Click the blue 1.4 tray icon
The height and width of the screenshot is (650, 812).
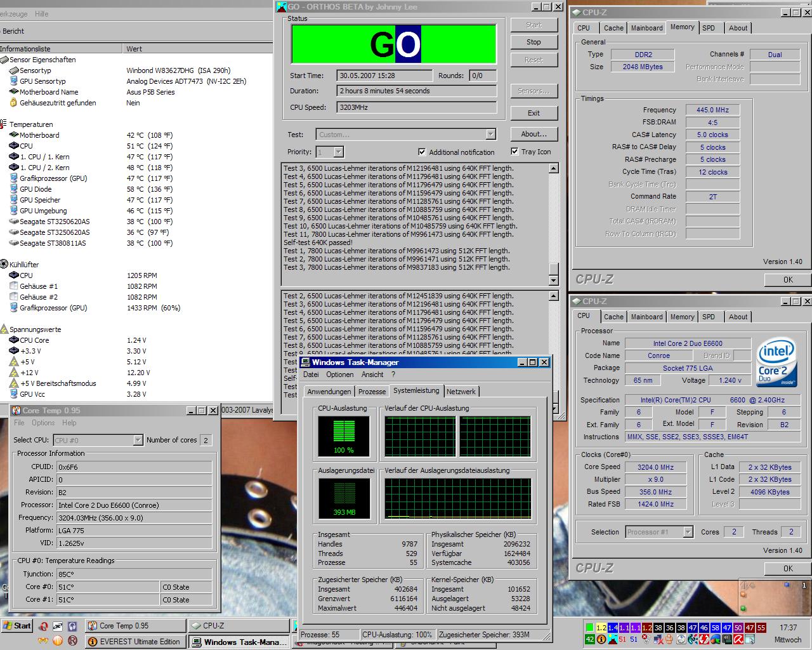click(613, 628)
